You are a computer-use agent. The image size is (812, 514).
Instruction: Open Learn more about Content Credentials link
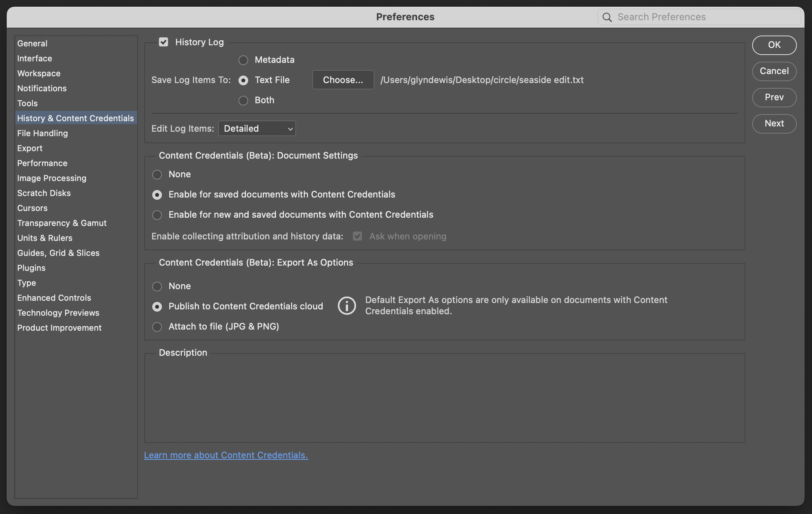click(226, 455)
